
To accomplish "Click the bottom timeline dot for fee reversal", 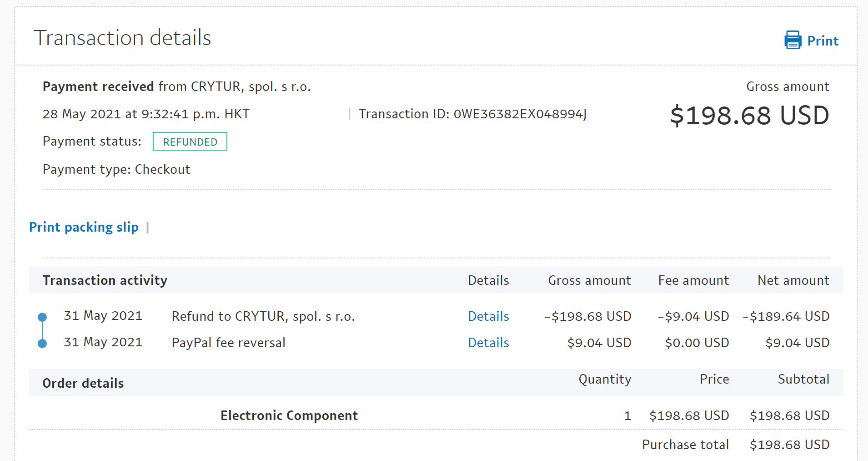I will (42, 344).
